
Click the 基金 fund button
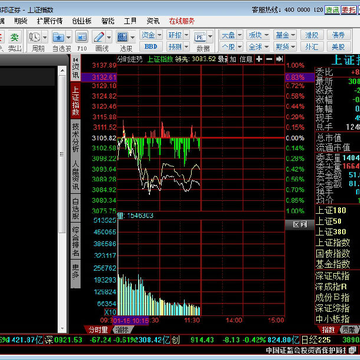pyautogui.click(x=282, y=35)
